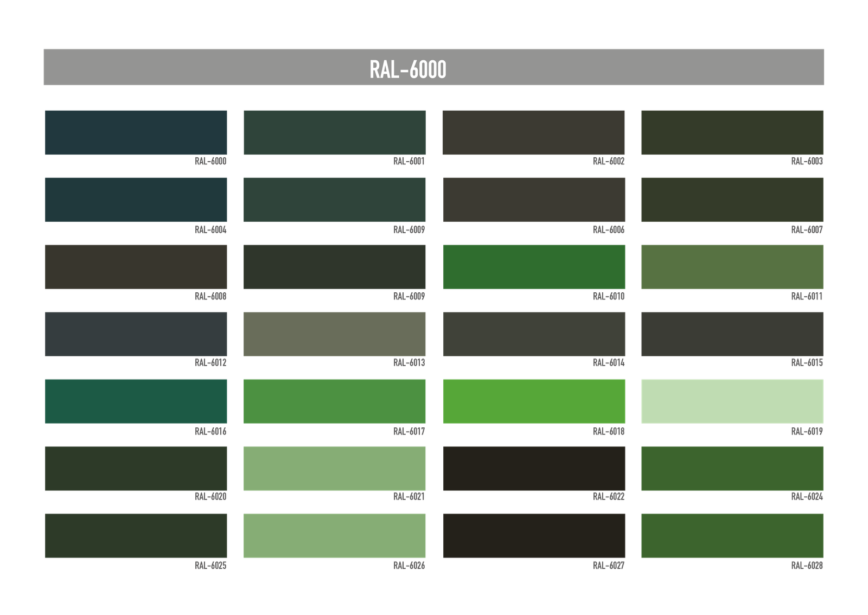
Task: Choose the RAL-6013 reed green swatch
Action: click(x=335, y=334)
